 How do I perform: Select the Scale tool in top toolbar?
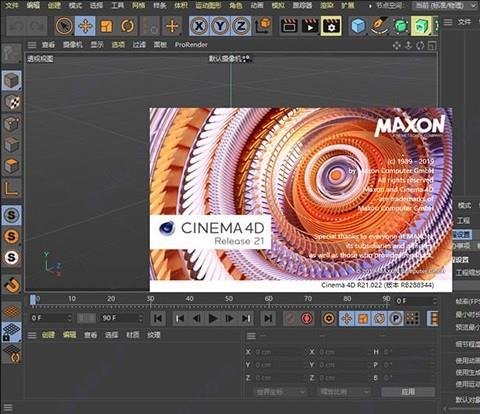point(106,26)
